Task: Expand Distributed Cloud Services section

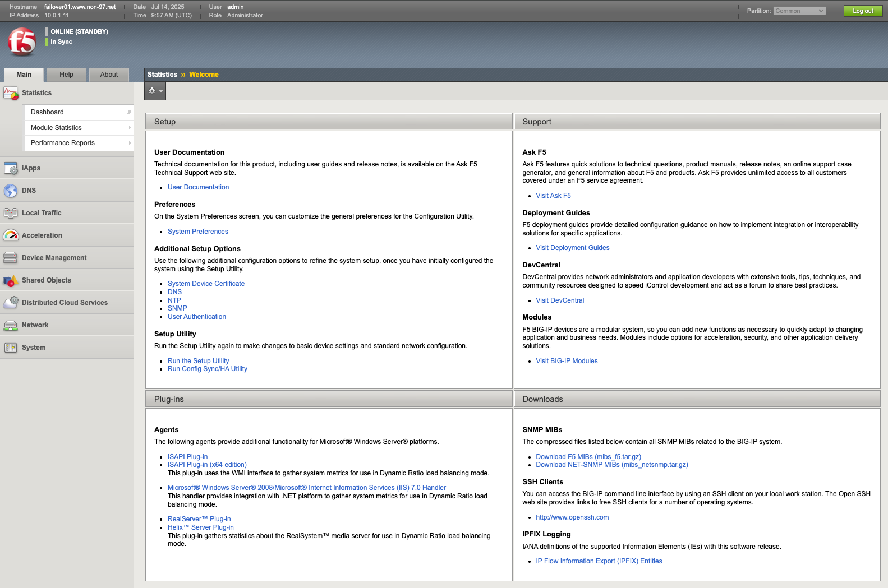Action: [67, 303]
